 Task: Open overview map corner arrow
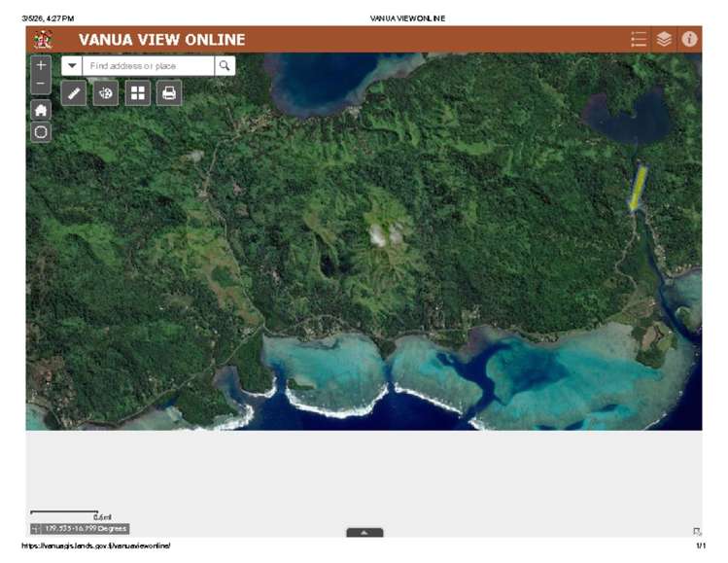click(697, 531)
